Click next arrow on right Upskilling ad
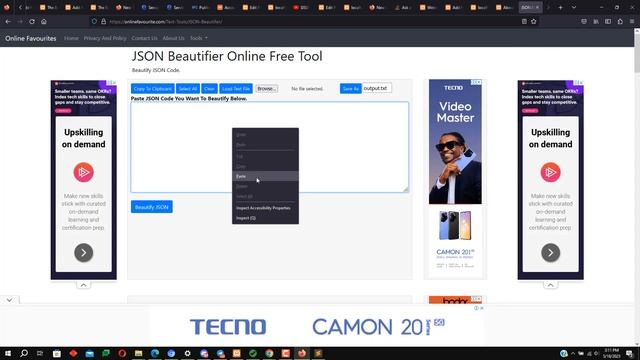This screenshot has width=640, height=360. (x=551, y=253)
